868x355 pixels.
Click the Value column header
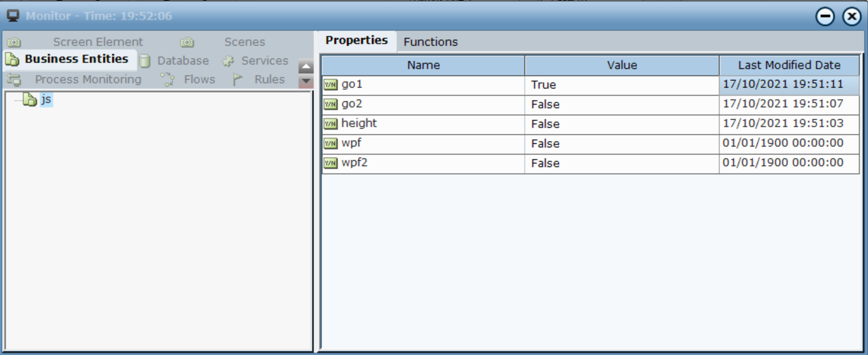coord(621,65)
